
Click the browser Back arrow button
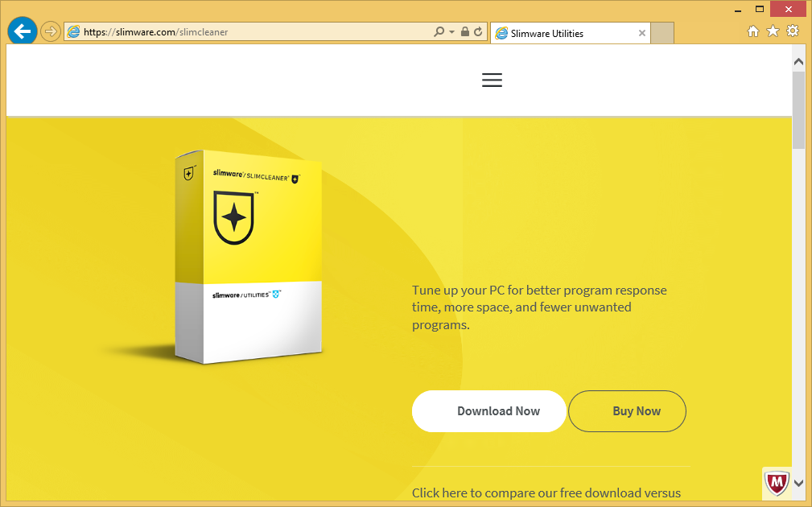click(x=23, y=31)
